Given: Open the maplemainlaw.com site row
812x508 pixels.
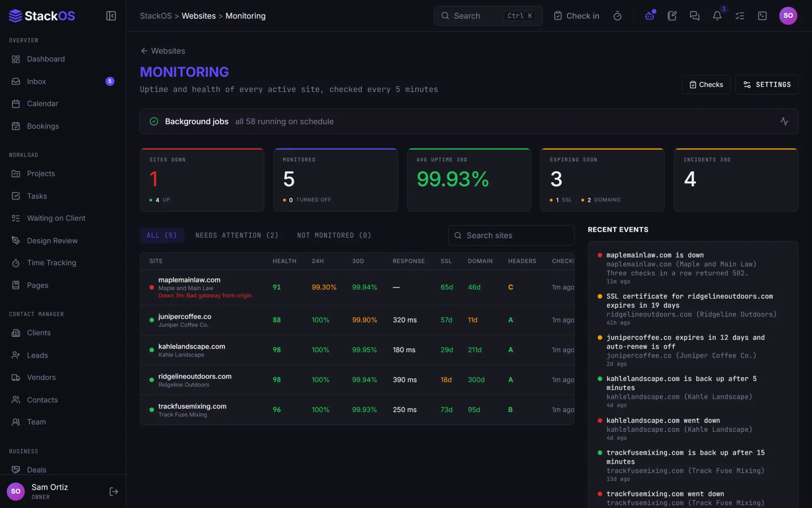Looking at the screenshot, I should (x=357, y=287).
